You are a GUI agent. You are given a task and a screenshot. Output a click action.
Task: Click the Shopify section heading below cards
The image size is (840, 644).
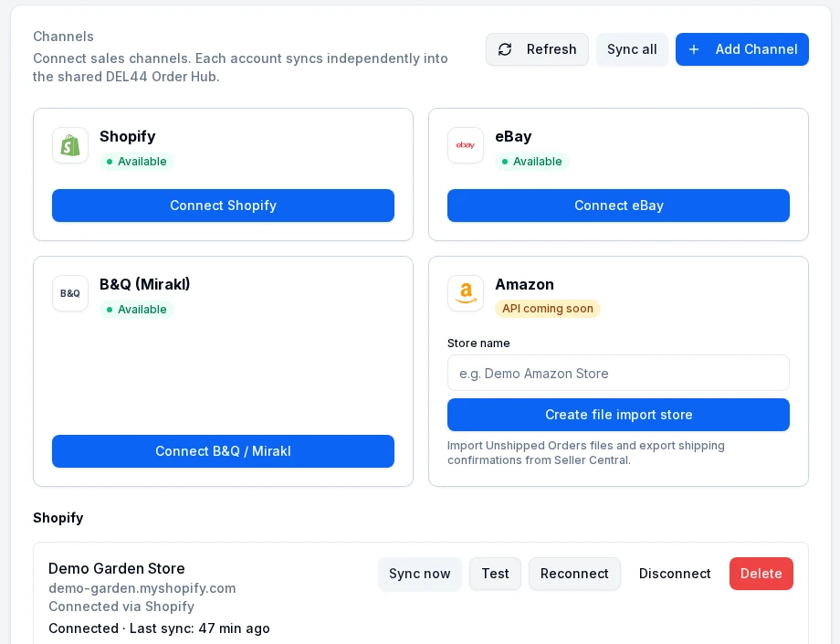click(58, 518)
